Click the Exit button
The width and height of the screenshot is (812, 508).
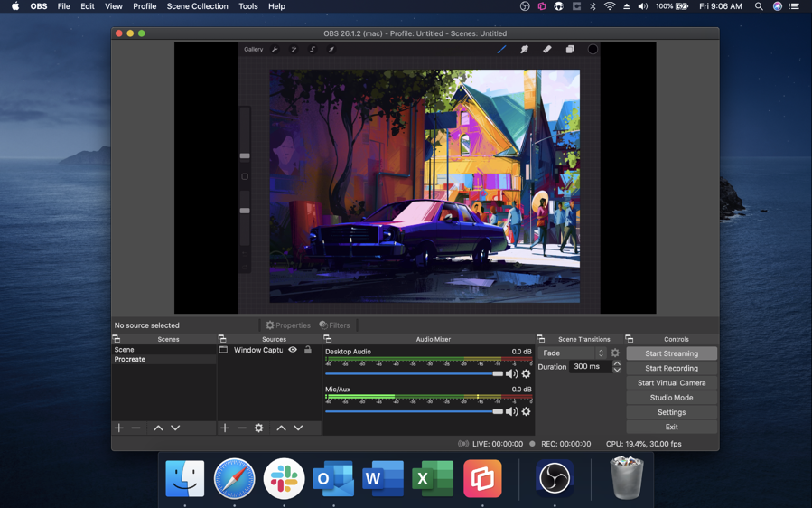point(672,427)
